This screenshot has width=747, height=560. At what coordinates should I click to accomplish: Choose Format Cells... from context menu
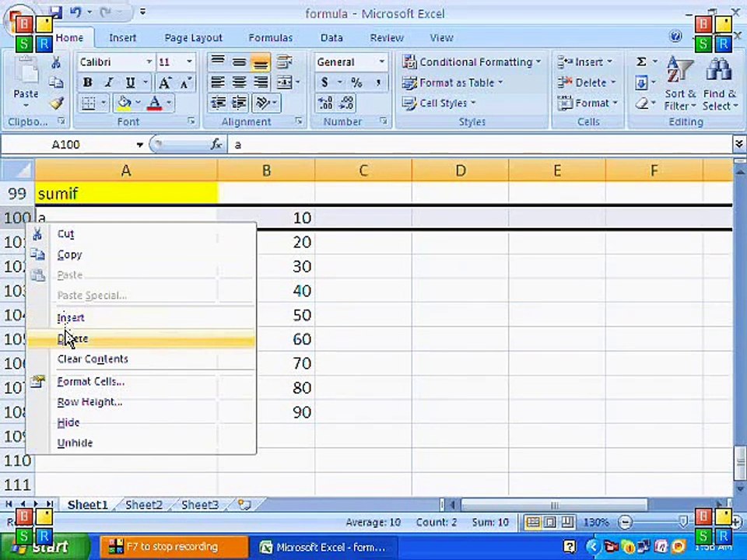coord(140,381)
